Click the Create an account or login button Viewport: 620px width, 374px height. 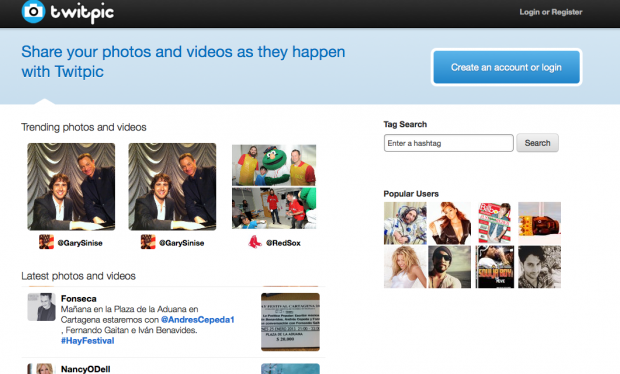pos(506,67)
